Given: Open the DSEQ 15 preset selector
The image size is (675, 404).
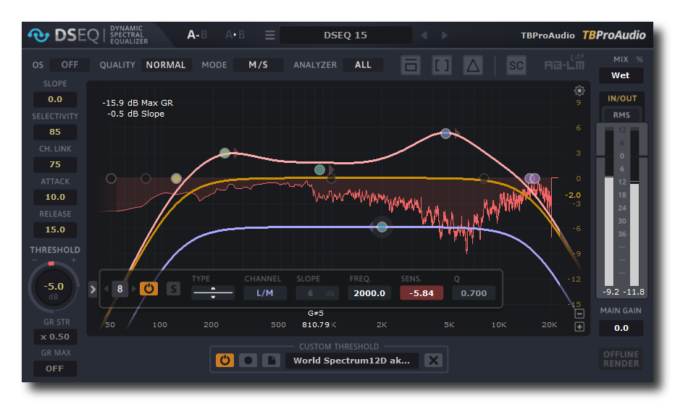Looking at the screenshot, I should click(x=346, y=35).
